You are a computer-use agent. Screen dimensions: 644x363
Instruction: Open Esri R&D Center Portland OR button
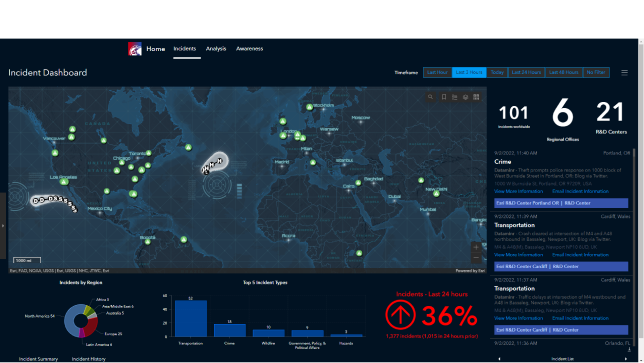(x=561, y=203)
